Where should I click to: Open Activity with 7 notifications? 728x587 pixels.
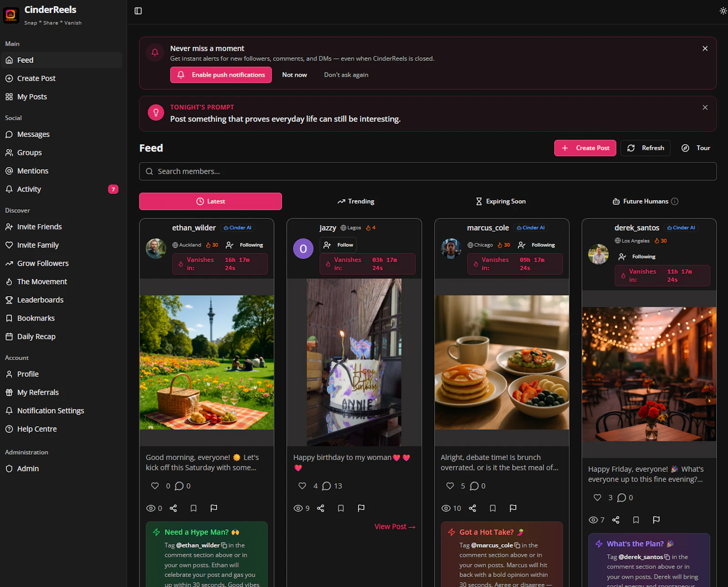(x=62, y=189)
